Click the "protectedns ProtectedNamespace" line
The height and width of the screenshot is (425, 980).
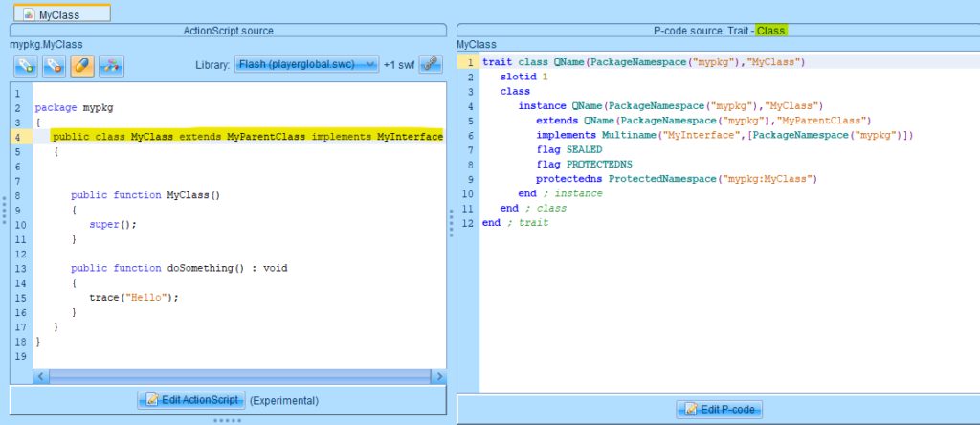coord(677,179)
